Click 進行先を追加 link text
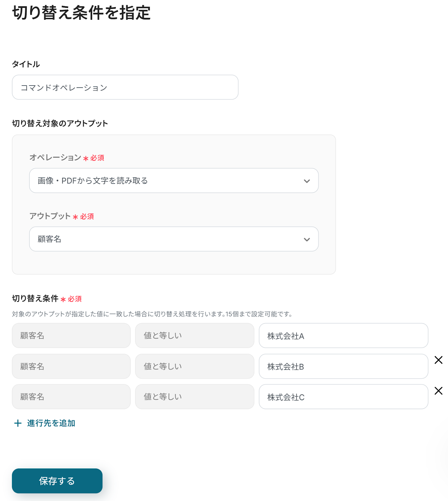This screenshot has height=501, width=448. pos(51,423)
